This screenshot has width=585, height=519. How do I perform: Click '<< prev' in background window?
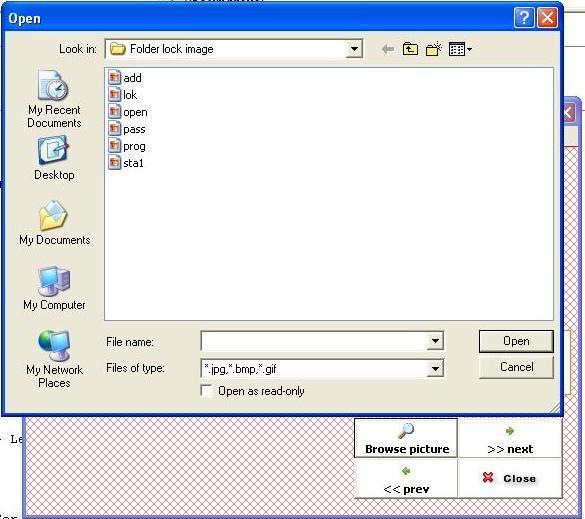[x=406, y=479]
